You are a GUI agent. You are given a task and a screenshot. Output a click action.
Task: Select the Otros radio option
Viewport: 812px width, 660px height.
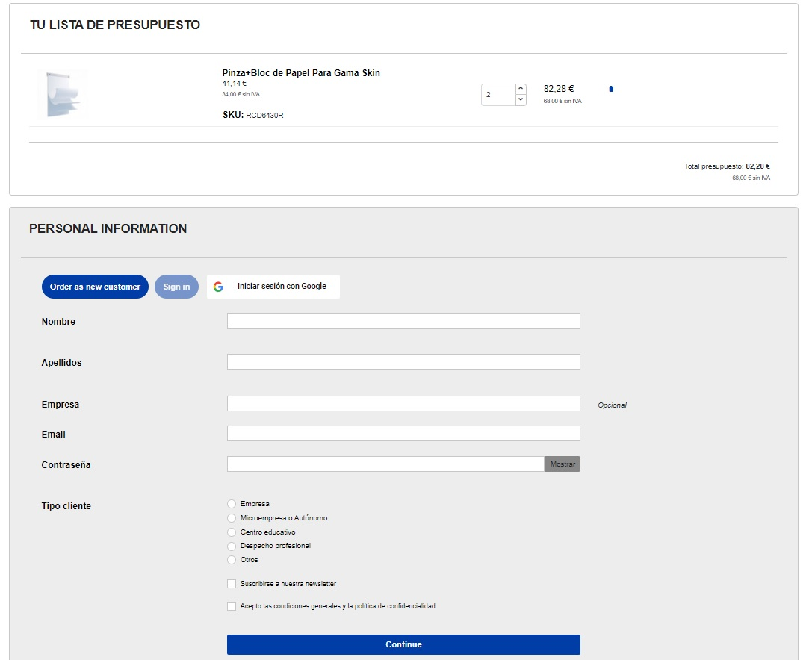tap(232, 560)
